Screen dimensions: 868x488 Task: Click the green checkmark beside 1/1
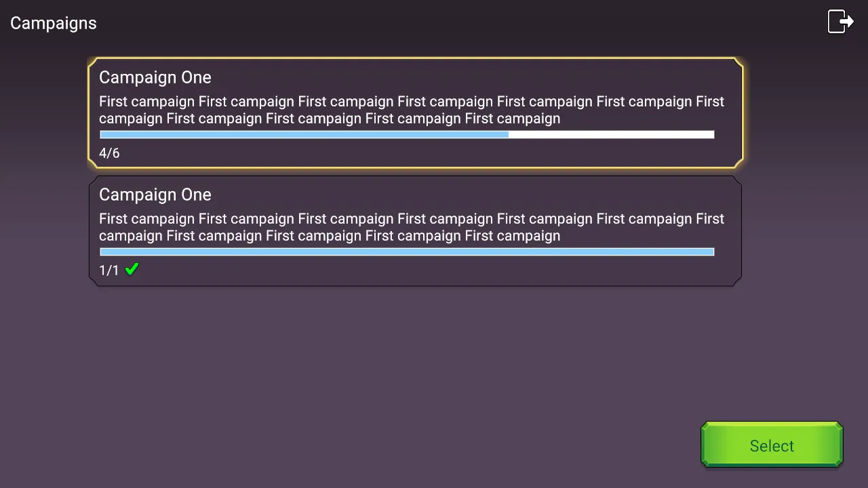(132, 269)
